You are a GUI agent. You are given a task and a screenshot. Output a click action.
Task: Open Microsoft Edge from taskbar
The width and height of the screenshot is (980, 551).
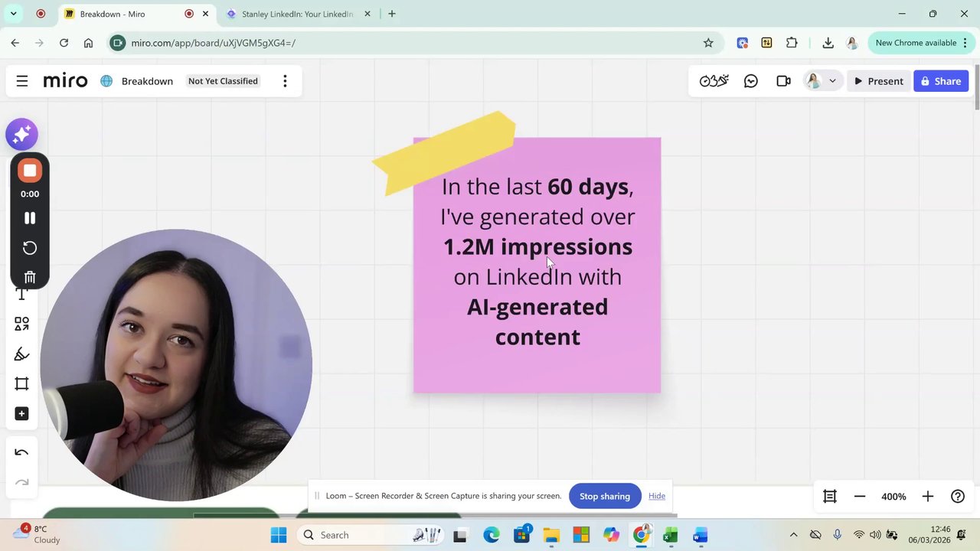click(x=491, y=535)
